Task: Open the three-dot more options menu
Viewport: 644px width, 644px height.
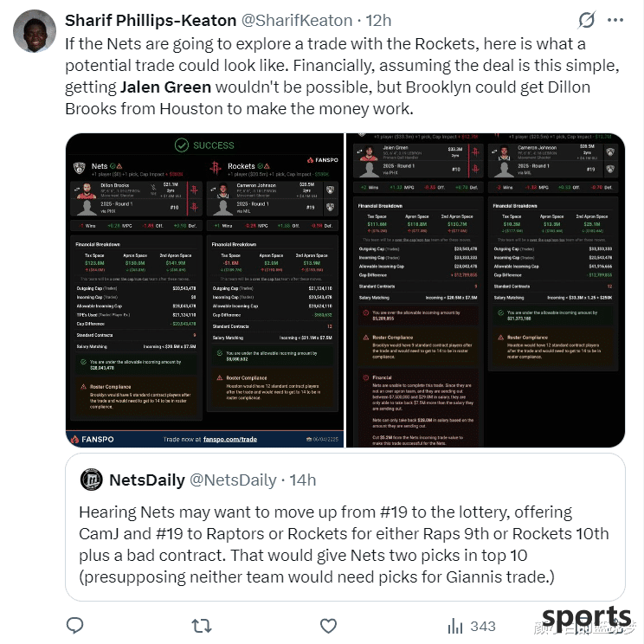Action: [615, 20]
